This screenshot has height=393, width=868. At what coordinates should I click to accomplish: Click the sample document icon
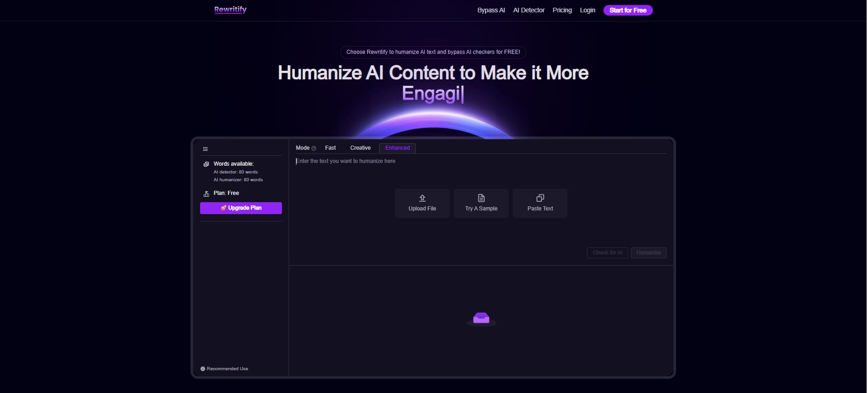(x=481, y=198)
